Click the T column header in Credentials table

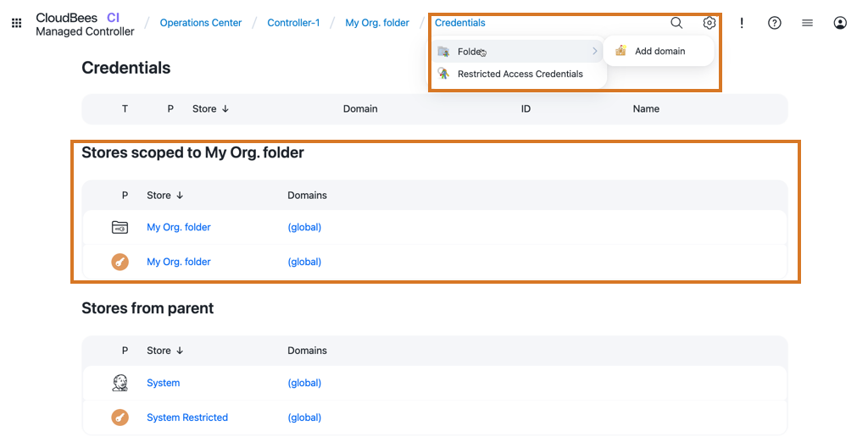tap(125, 109)
